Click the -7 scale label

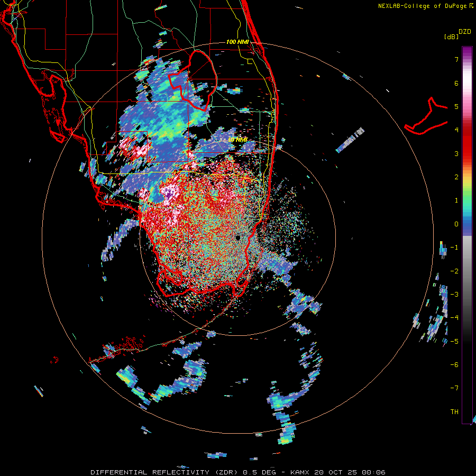pos(454,388)
